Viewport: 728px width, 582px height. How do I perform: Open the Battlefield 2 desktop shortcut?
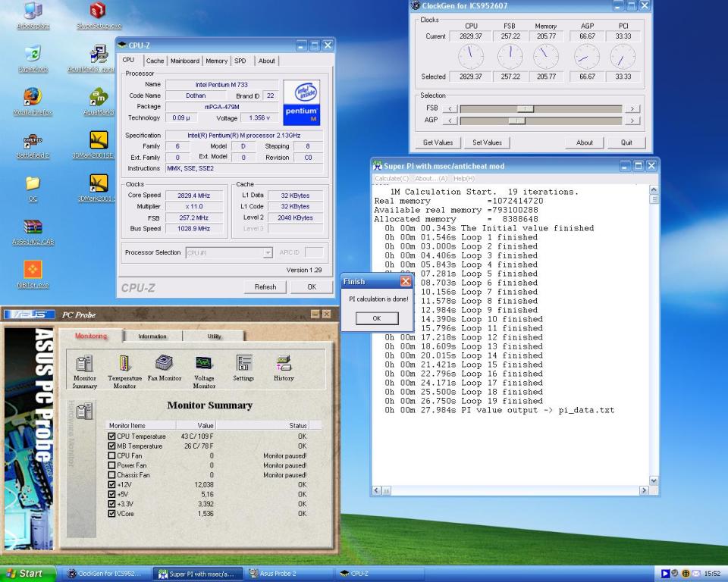33,141
